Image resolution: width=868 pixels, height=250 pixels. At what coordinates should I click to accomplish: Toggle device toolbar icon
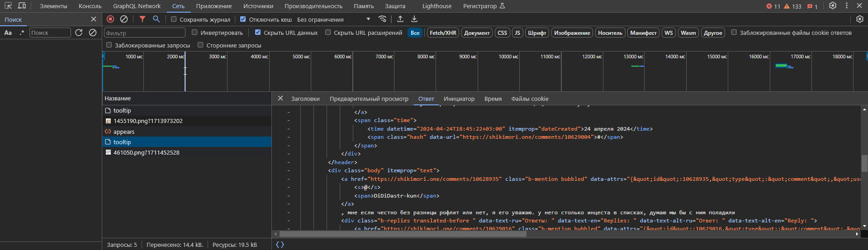click(x=22, y=6)
